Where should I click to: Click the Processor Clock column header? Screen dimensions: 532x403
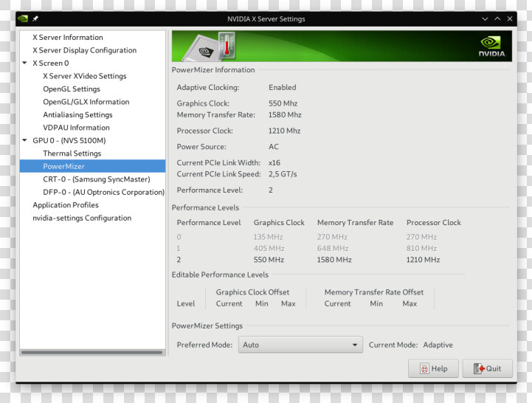[x=434, y=222]
